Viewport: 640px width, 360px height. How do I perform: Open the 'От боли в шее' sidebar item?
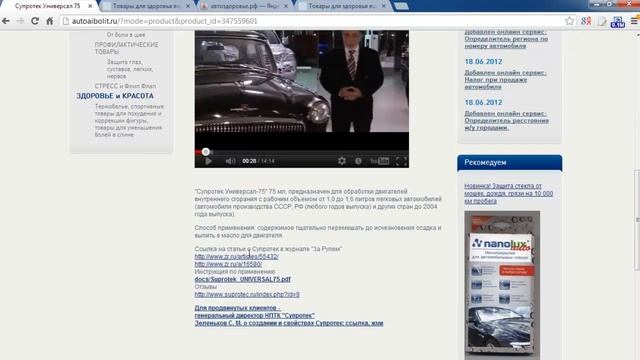click(126, 35)
